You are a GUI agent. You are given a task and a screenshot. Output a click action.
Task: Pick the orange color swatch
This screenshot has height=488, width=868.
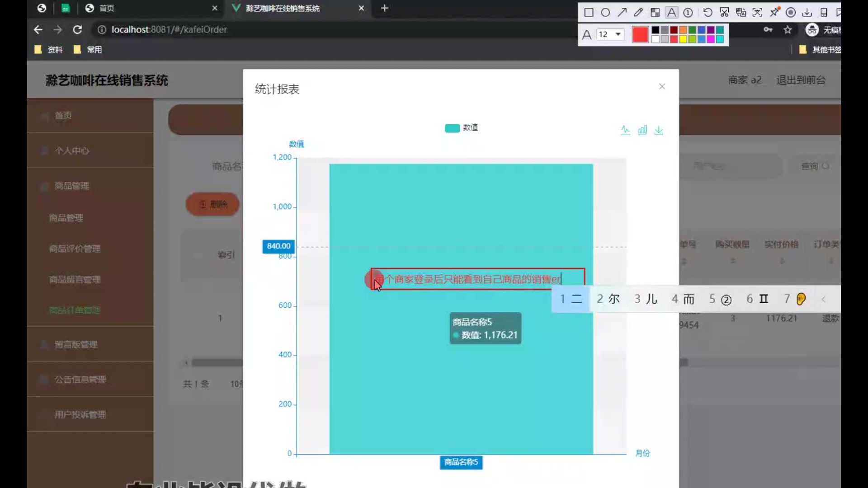tap(683, 30)
